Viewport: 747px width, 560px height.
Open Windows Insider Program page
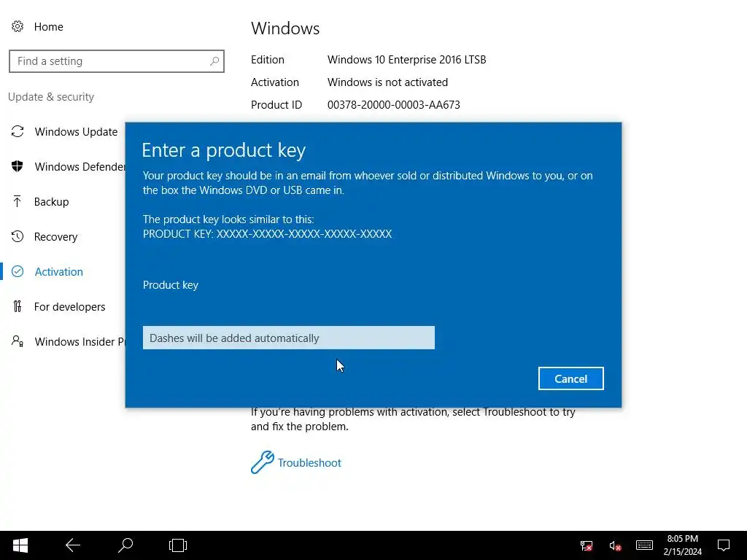click(x=80, y=341)
